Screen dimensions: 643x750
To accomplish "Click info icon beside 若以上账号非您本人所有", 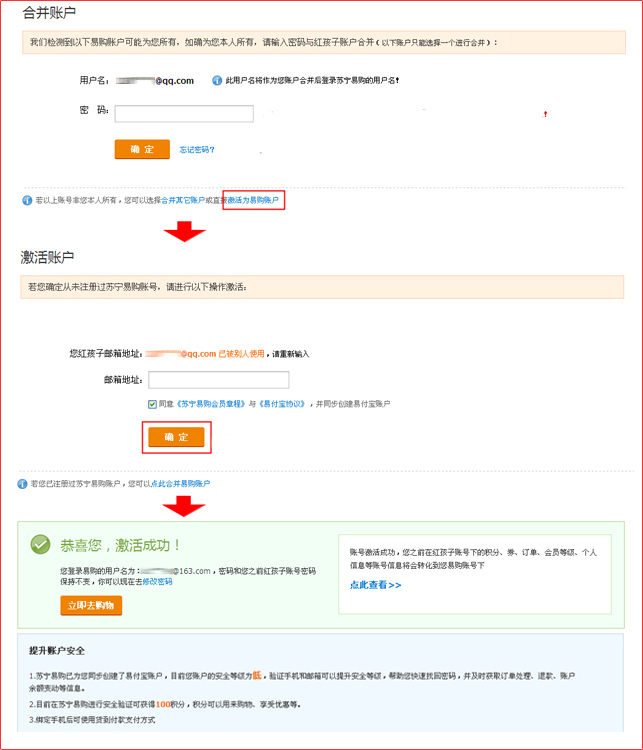I will (27, 200).
